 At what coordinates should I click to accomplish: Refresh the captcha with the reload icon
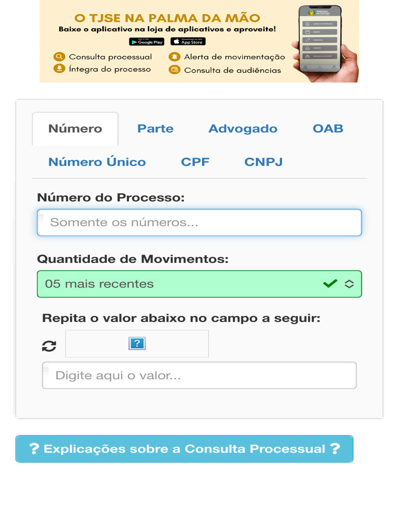click(x=49, y=346)
